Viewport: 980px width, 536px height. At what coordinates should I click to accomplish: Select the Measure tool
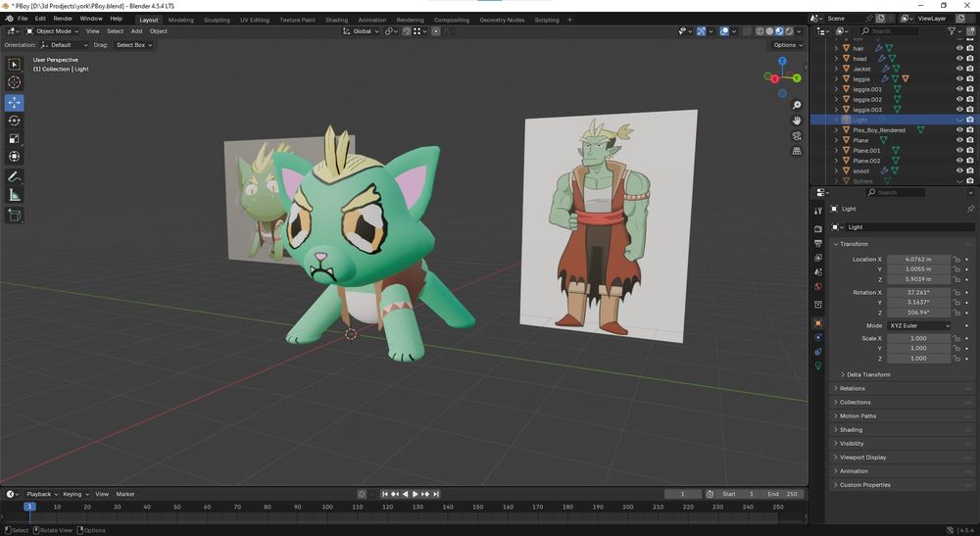coord(15,195)
